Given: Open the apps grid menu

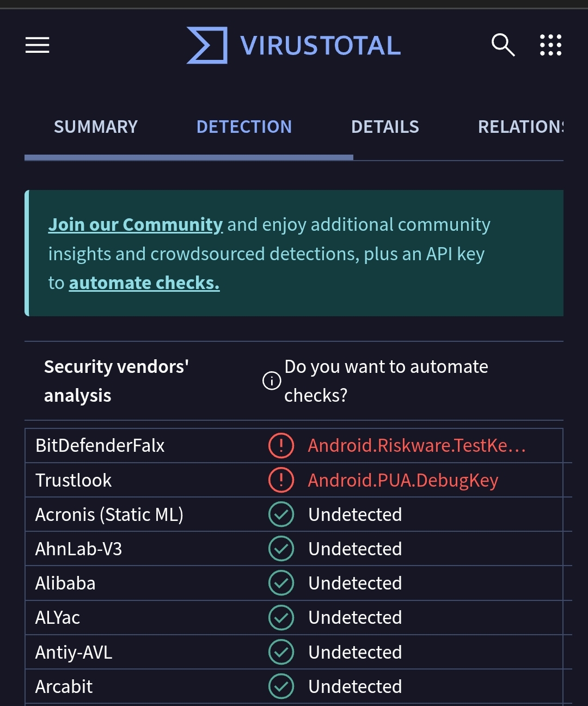Looking at the screenshot, I should pyautogui.click(x=550, y=45).
